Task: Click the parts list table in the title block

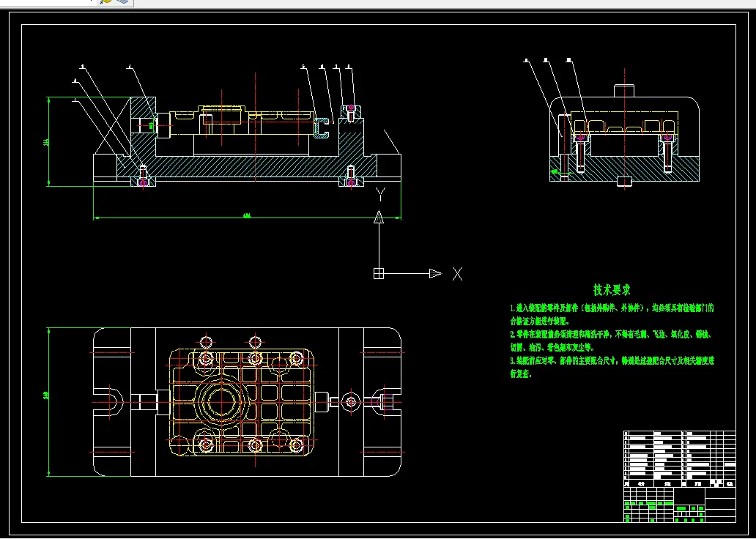Action: [x=679, y=459]
